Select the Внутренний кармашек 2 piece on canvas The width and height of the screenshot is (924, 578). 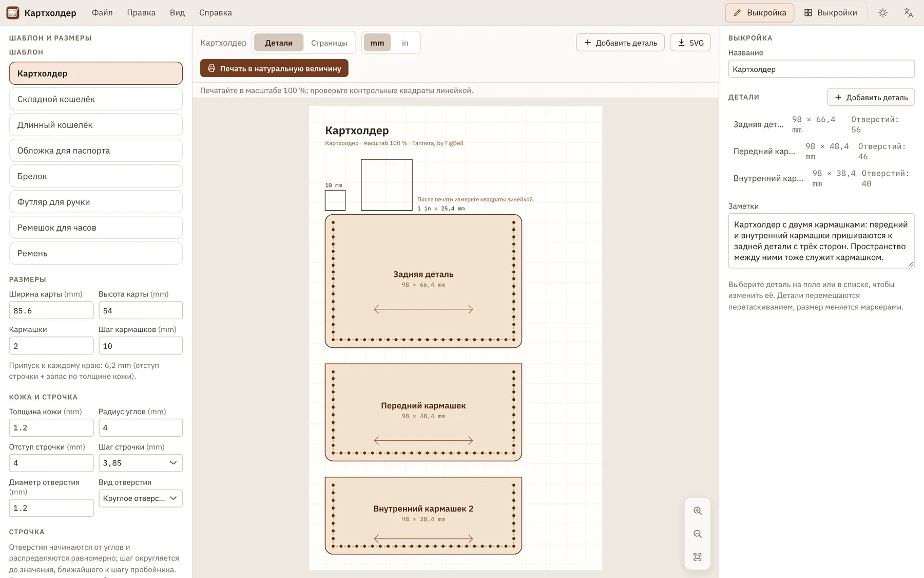tap(423, 515)
